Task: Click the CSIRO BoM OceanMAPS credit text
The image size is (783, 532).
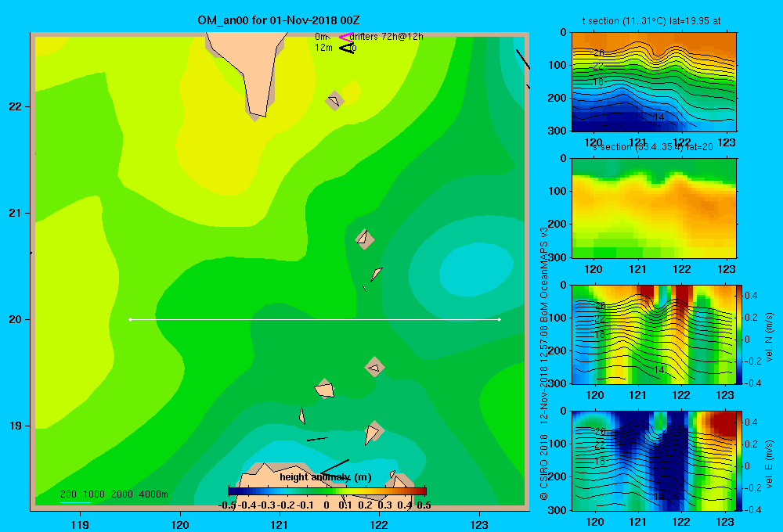Action: [544, 363]
